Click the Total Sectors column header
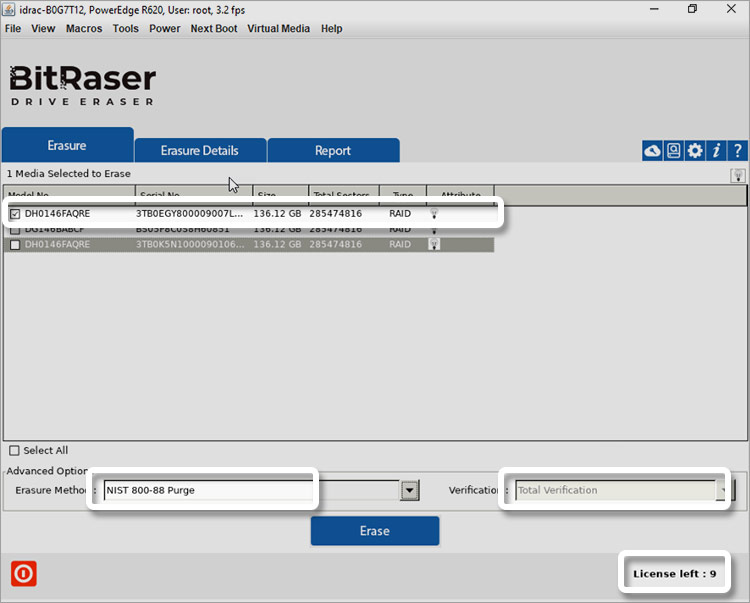Viewport: 750px width, 603px height. point(344,194)
